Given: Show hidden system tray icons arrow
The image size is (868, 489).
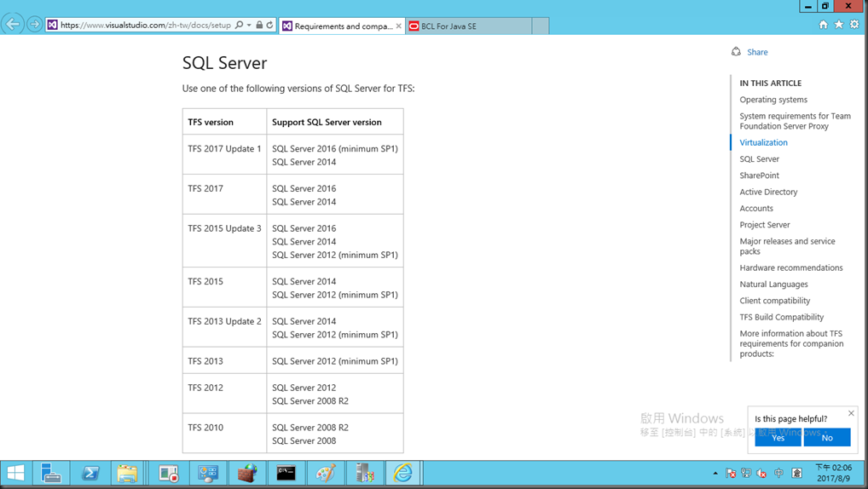Looking at the screenshot, I should 715,474.
